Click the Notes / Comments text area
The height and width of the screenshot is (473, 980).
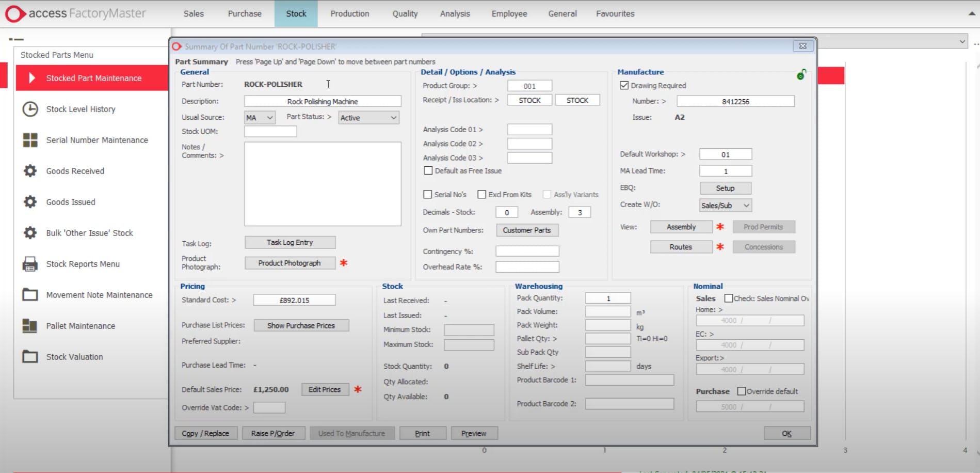[x=323, y=184]
